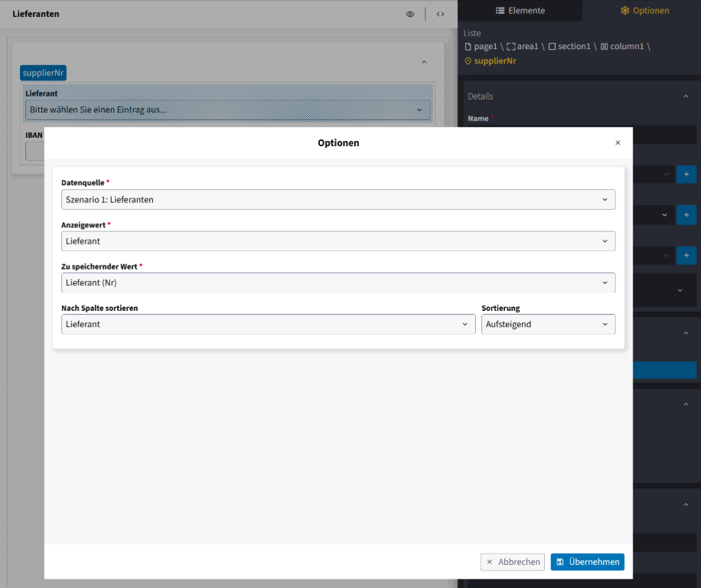Click the Anzeigewert label in dialog
The width and height of the screenshot is (701, 588).
click(x=83, y=225)
